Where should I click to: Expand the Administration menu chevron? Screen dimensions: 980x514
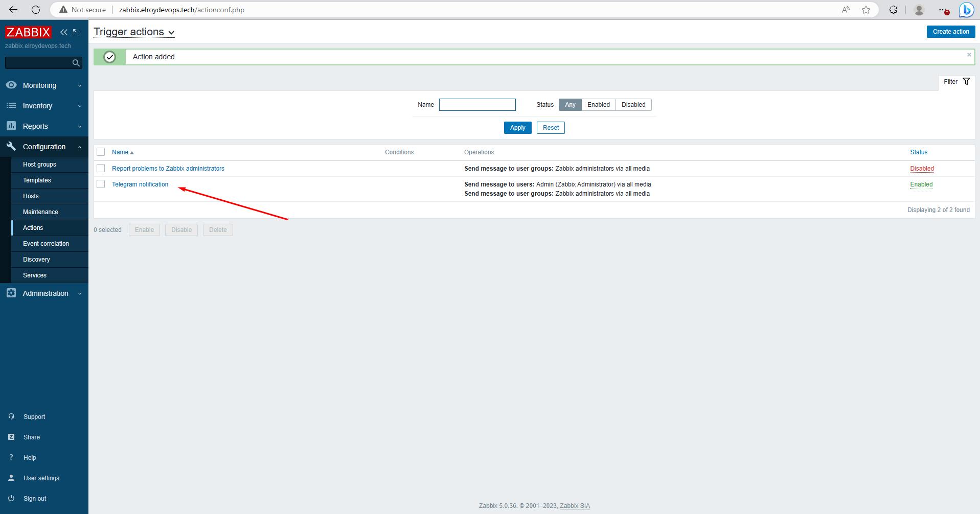[80, 294]
